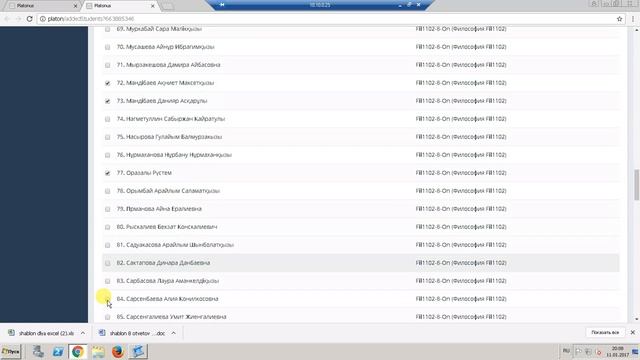Open the Chrome icon in taskbar
Image resolution: width=640 pixels, height=360 pixels.
[x=78, y=351]
